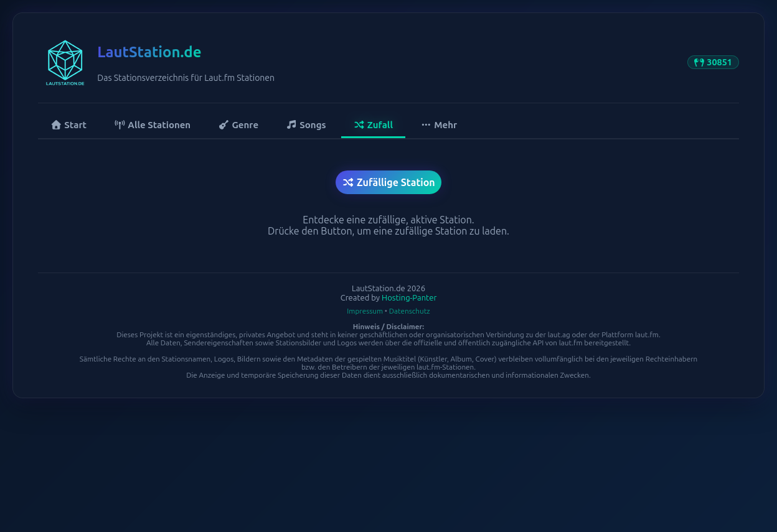Click the text "Drücke den Button, um eine zufällige Station zu laden."

[388, 231]
